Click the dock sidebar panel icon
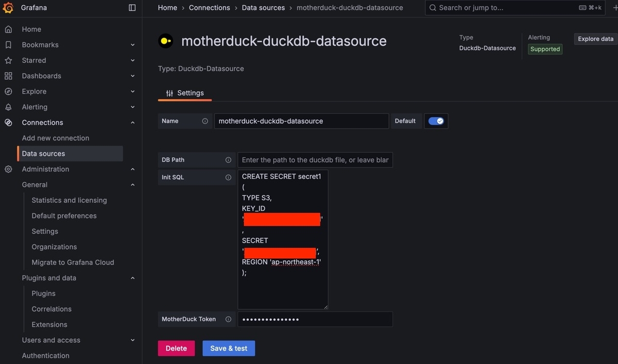The image size is (618, 364). pos(132,8)
